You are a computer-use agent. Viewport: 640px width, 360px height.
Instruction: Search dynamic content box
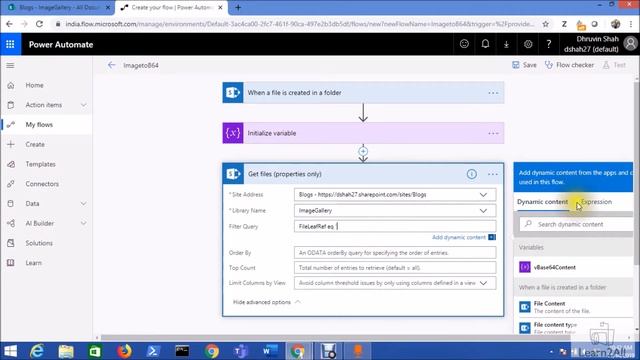(x=576, y=224)
